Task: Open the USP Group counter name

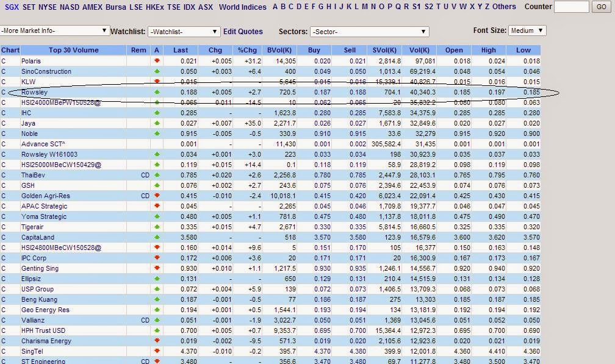Action: [37, 289]
